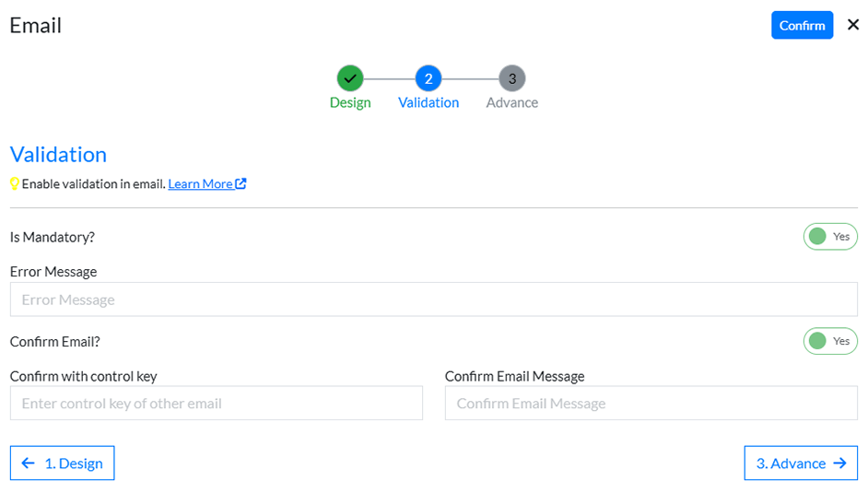This screenshot has width=868, height=493.
Task: Click the right arrow in the Advance button
Action: click(x=839, y=464)
